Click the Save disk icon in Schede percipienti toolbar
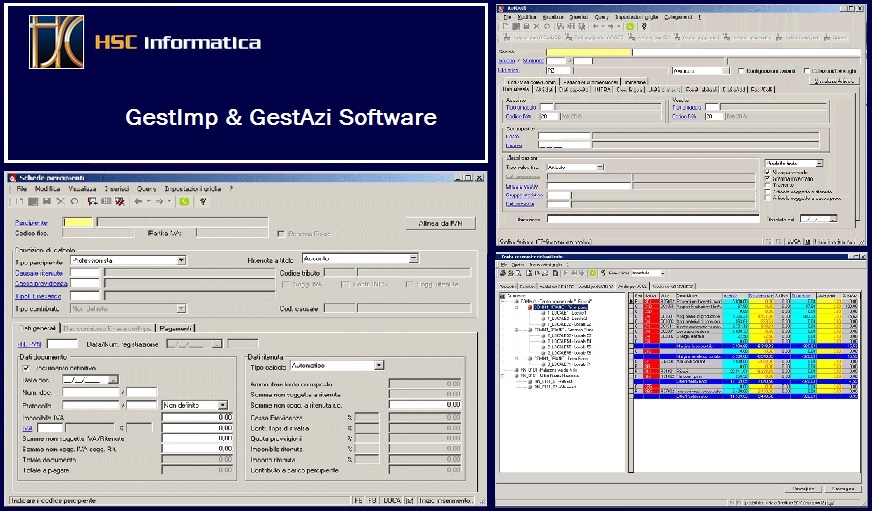 (x=47, y=201)
